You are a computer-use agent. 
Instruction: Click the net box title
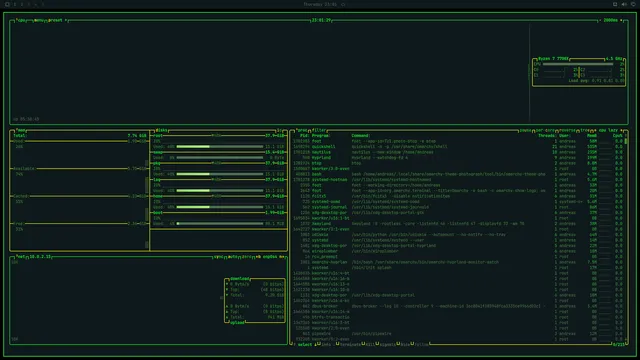coord(20,257)
